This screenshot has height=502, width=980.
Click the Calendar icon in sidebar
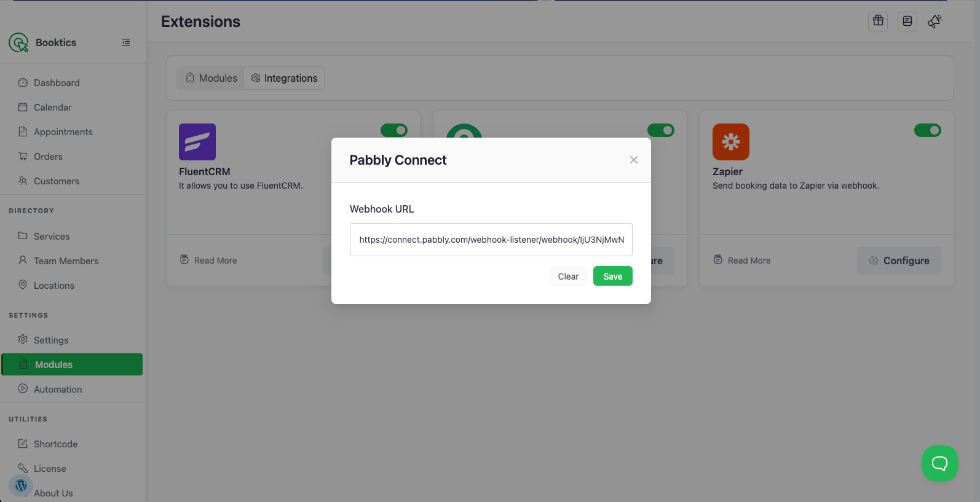23,107
